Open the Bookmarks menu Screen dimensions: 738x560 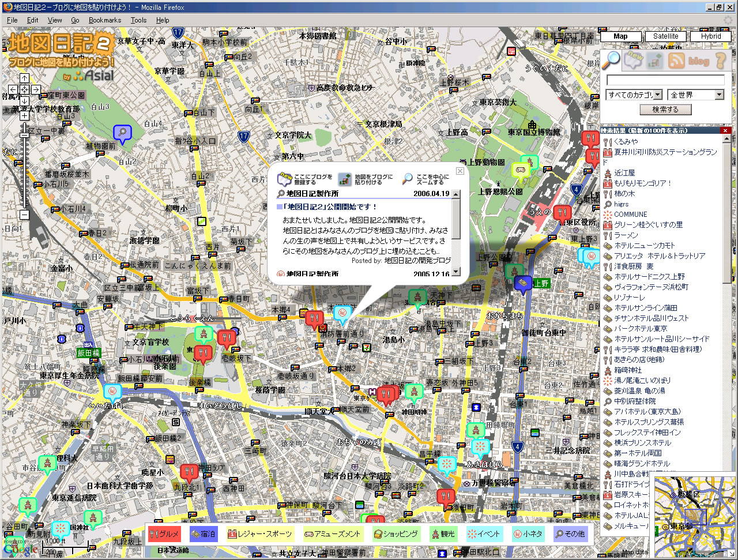pyautogui.click(x=105, y=20)
